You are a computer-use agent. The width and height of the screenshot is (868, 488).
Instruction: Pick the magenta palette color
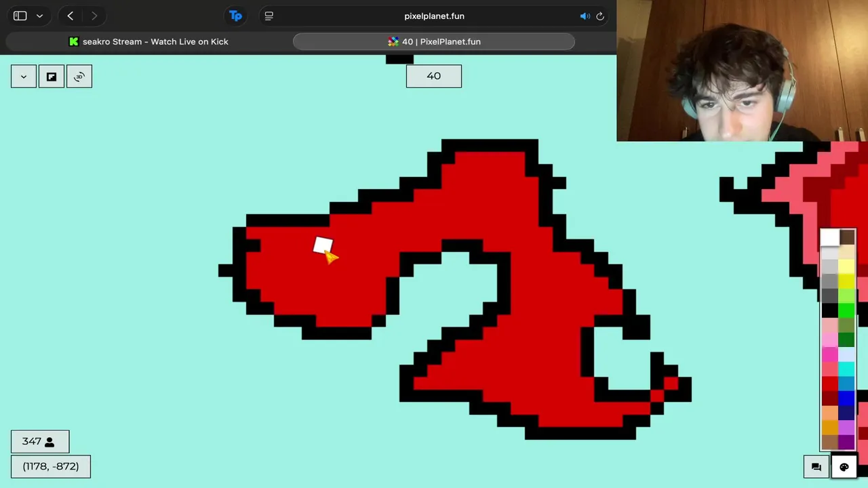830,354
